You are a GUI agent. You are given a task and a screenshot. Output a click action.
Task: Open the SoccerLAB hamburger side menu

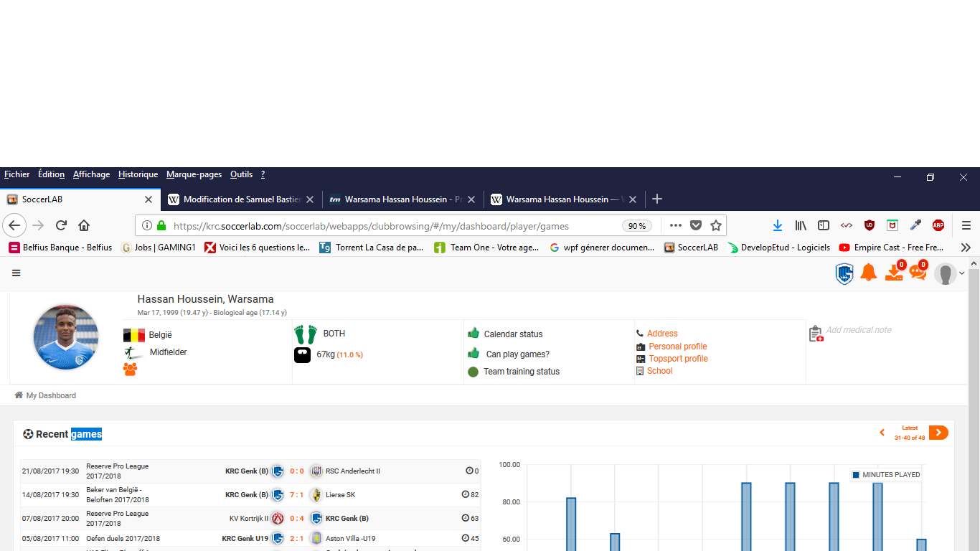tap(17, 273)
